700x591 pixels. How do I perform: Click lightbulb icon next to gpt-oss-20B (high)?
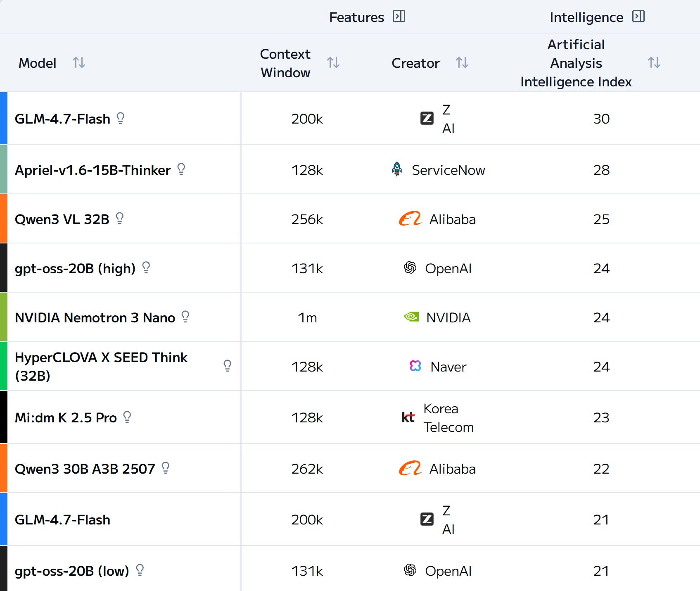pyautogui.click(x=146, y=268)
